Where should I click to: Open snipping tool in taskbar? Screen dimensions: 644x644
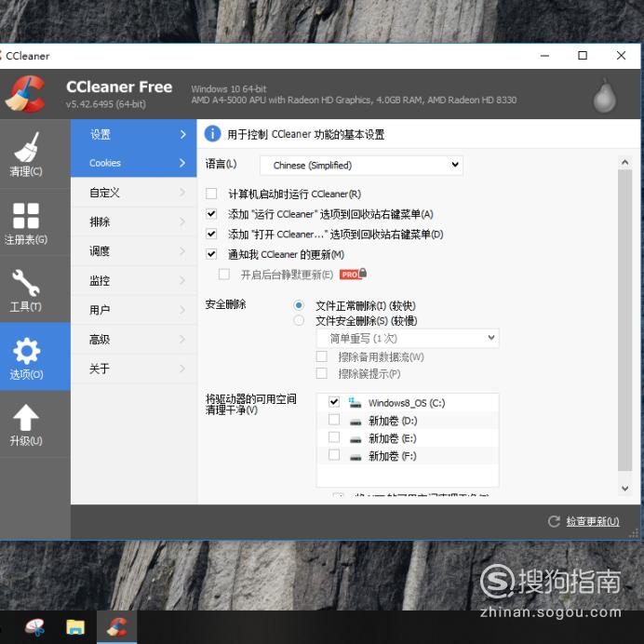[x=35, y=627]
